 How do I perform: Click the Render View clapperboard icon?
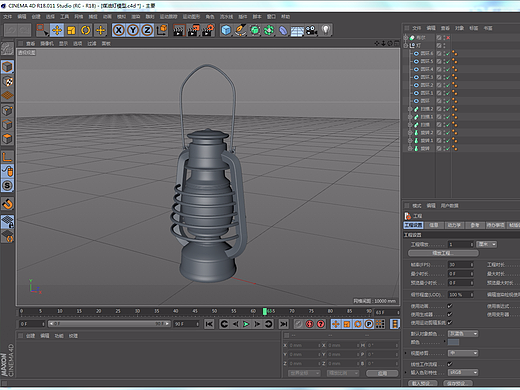tap(179, 30)
